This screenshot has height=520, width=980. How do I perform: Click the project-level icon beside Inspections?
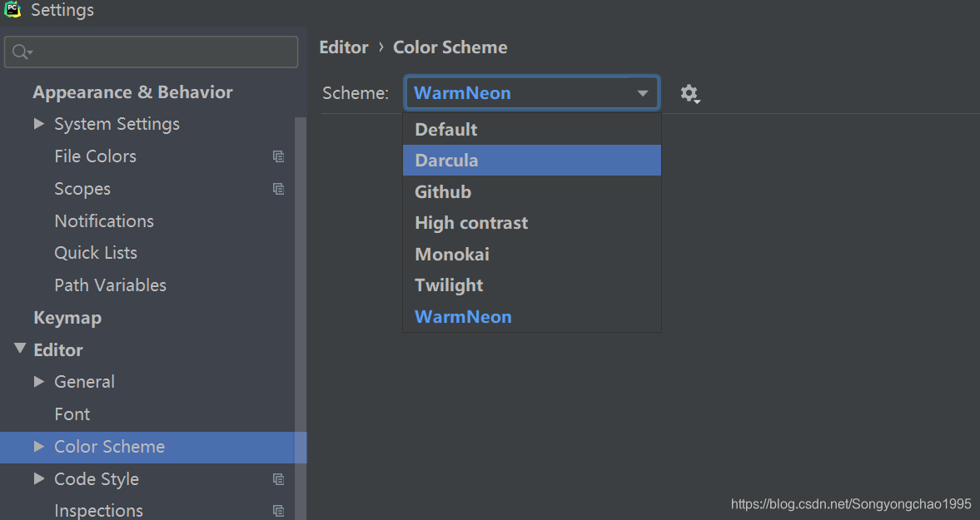coord(279,511)
